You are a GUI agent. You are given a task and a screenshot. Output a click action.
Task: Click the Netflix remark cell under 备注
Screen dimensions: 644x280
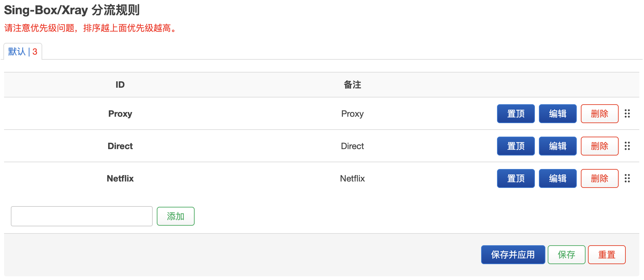point(352,178)
